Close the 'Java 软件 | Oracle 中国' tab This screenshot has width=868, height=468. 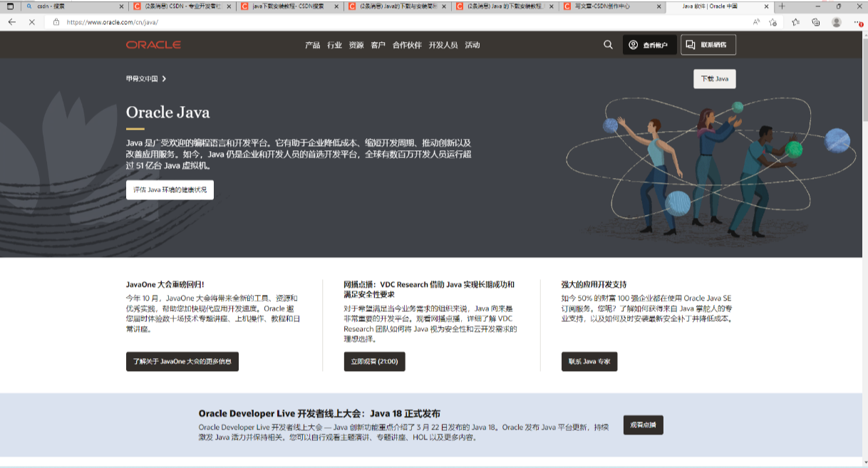(767, 6)
